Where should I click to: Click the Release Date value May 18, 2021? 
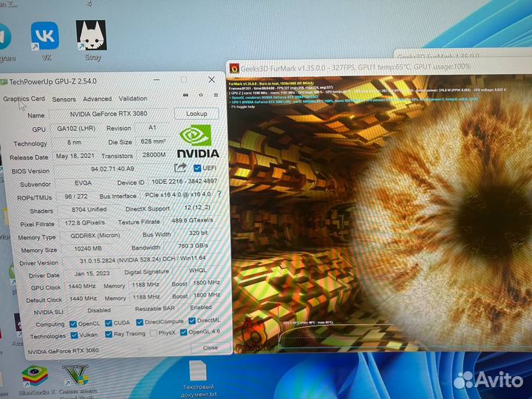(x=75, y=156)
